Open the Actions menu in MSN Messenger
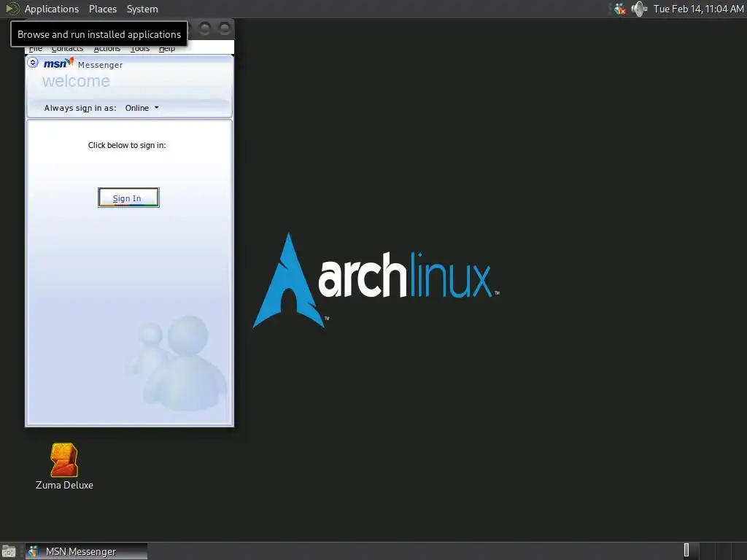Screen dimensions: 747x560 click(x=107, y=49)
